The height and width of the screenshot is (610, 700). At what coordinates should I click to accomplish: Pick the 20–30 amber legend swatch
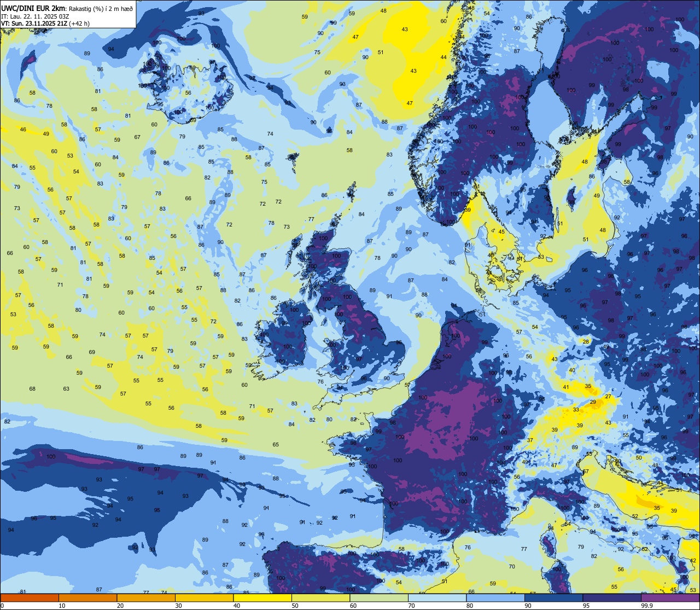click(146, 598)
